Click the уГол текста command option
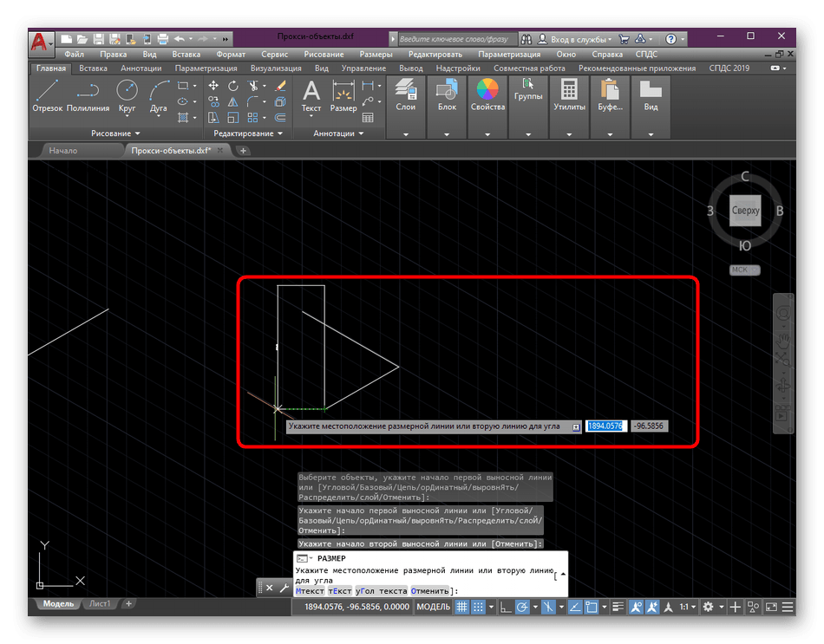 pyautogui.click(x=381, y=591)
